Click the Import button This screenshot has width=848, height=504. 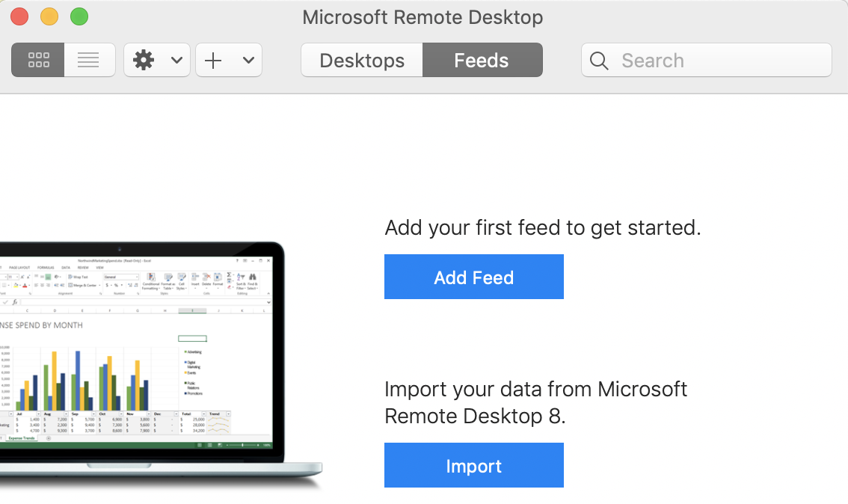[474, 465]
